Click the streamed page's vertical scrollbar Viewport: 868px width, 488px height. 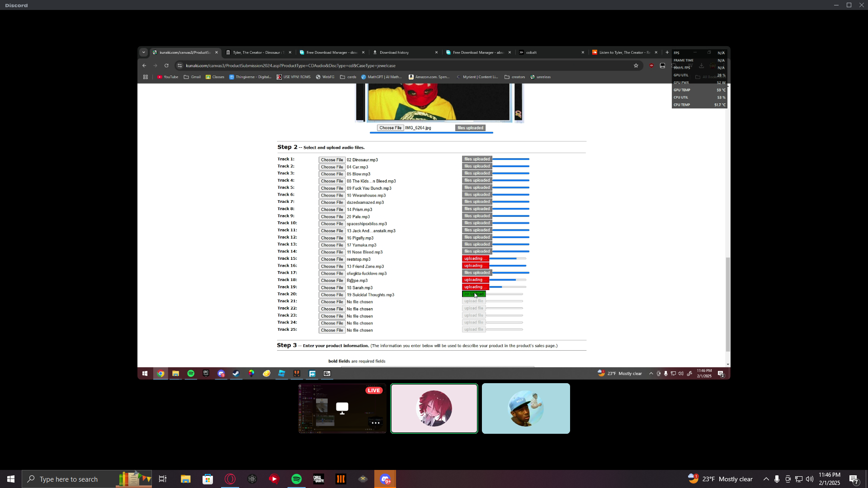click(727, 305)
